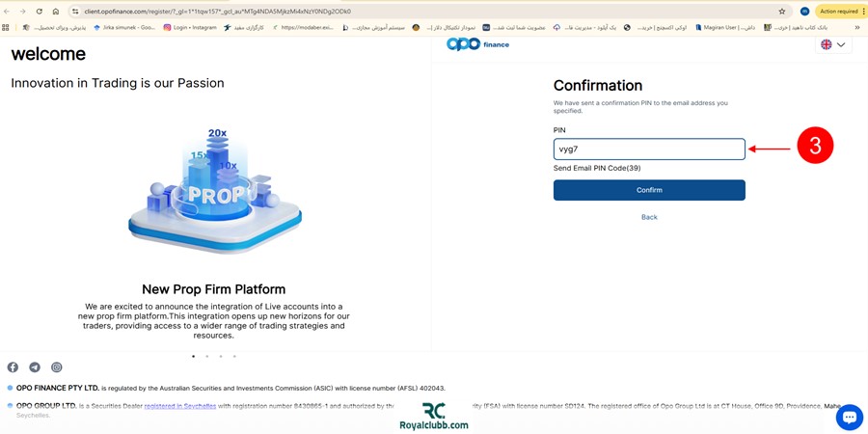Image resolution: width=868 pixels, height=434 pixels.
Task: Follow the 'registered in Seychelles' link
Action: click(179, 406)
